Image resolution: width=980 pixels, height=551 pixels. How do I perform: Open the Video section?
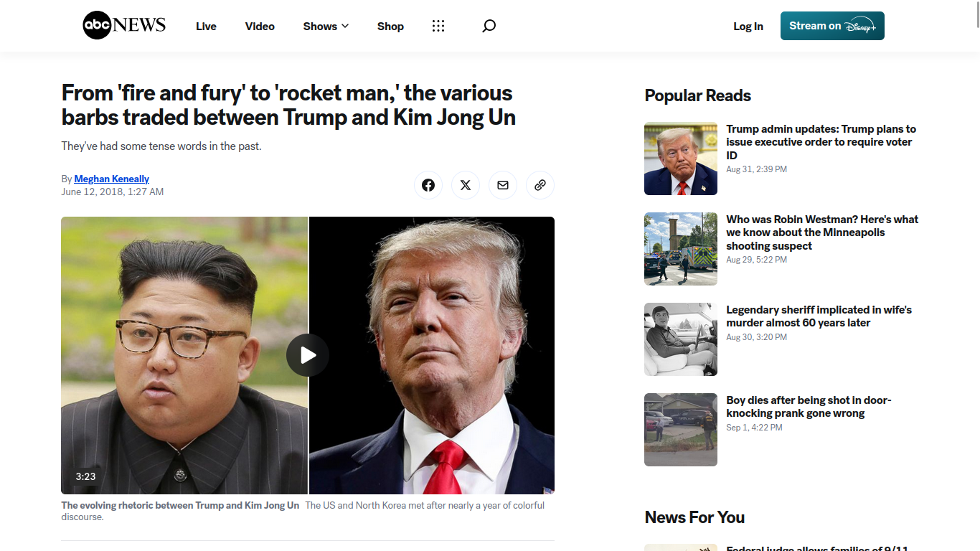pos(260,26)
